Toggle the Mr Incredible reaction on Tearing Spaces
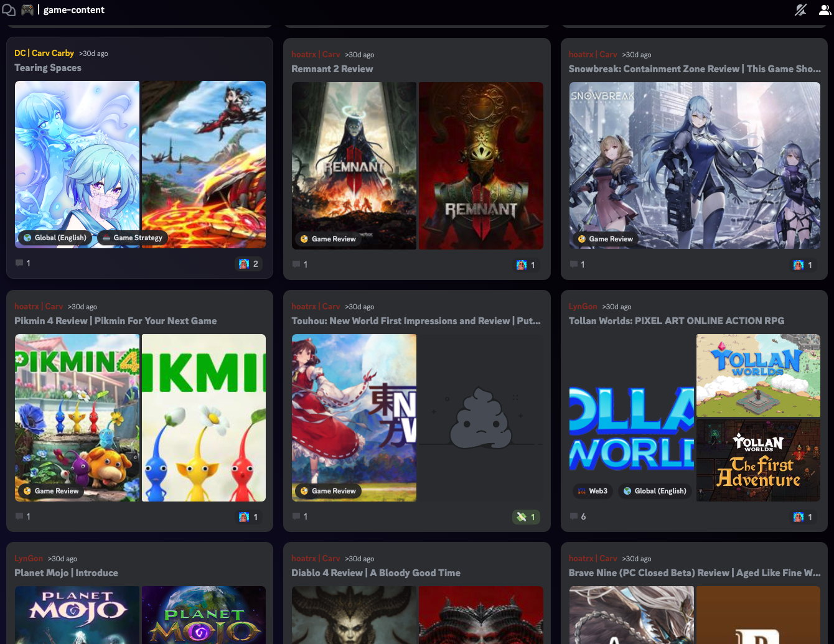Screen dimensions: 834x644 249,263
